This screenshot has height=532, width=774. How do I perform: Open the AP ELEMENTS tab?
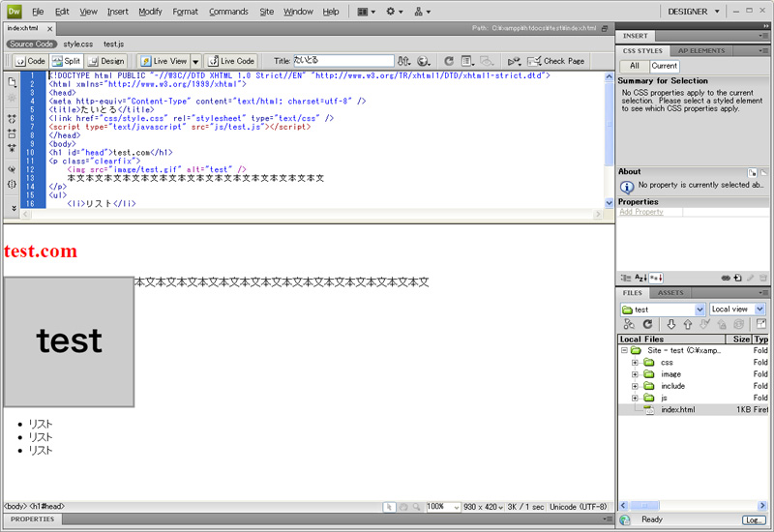click(700, 50)
